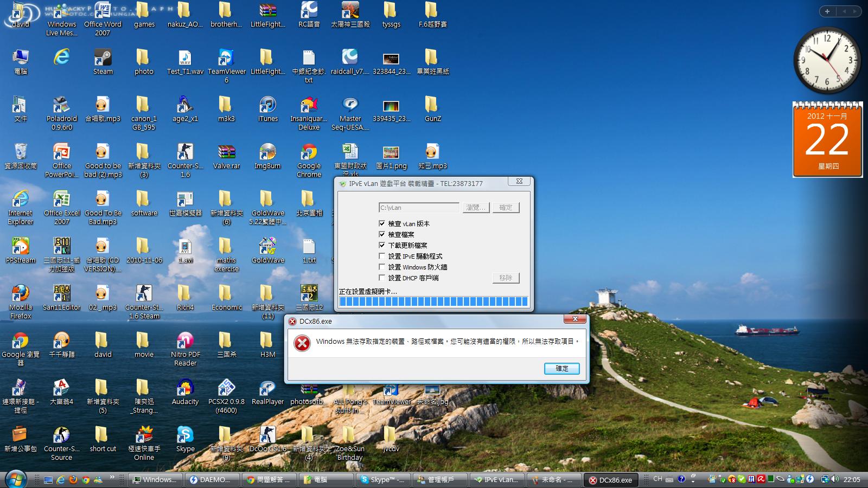Toggle the 檢查 vLan 版本 checkbox
This screenshot has height=488, width=868.
pyautogui.click(x=382, y=223)
